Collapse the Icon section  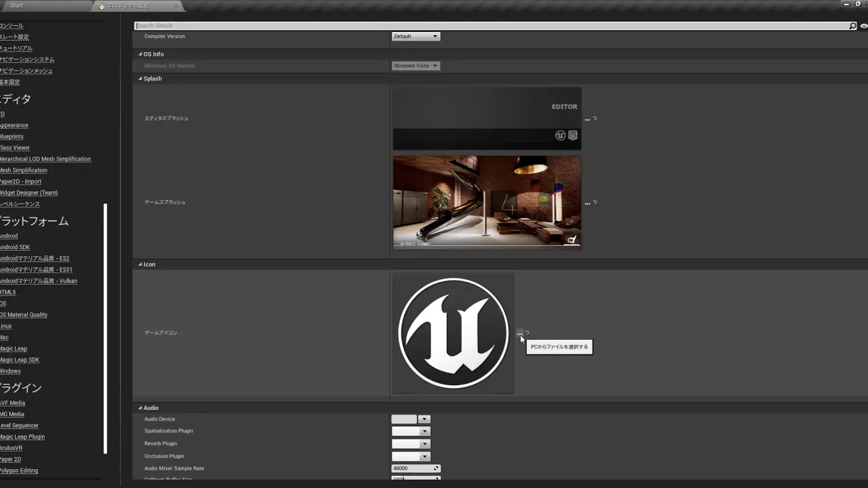click(x=140, y=264)
